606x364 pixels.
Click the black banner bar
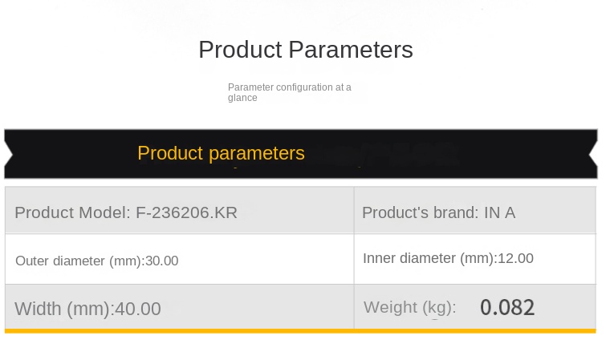tap(301, 154)
